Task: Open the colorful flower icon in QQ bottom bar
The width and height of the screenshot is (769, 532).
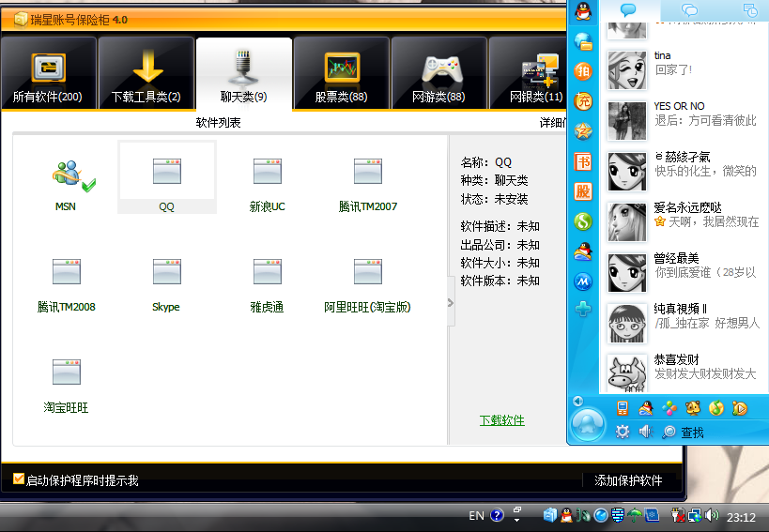Action: coord(669,407)
